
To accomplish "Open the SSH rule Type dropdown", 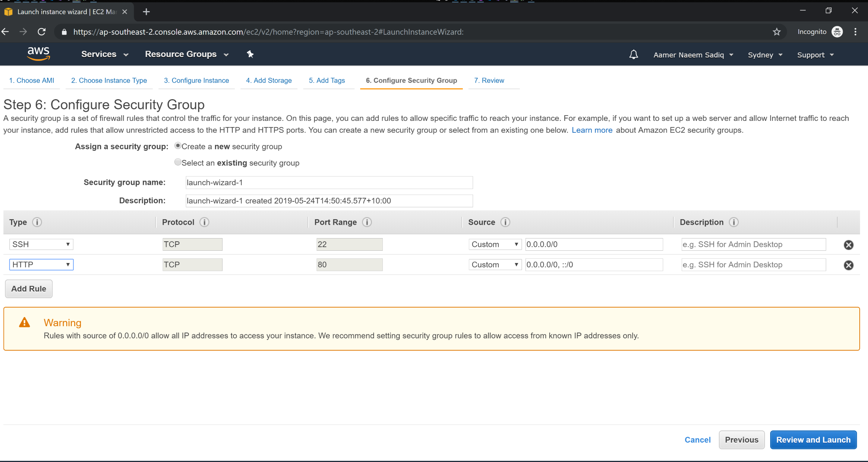I will pos(41,244).
